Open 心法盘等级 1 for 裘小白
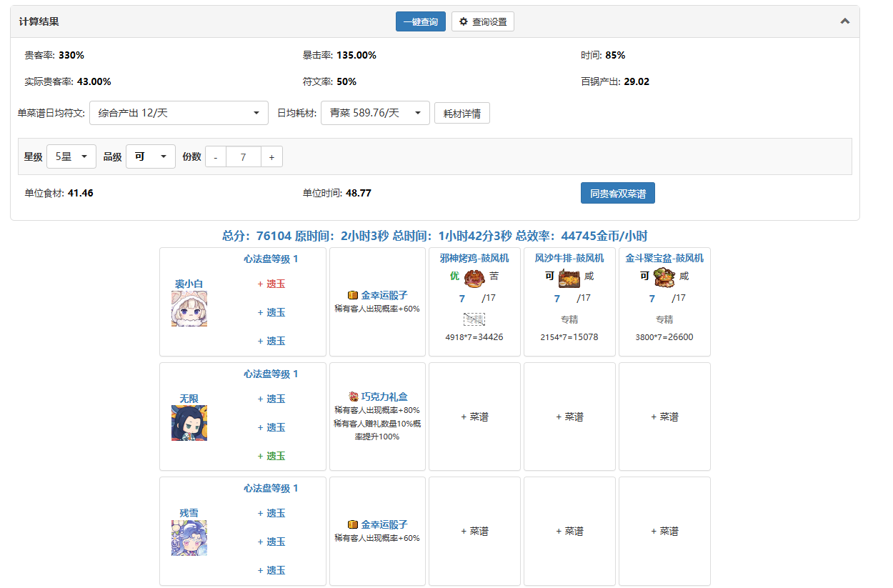Screen dimensions: 893x588 click(x=271, y=259)
